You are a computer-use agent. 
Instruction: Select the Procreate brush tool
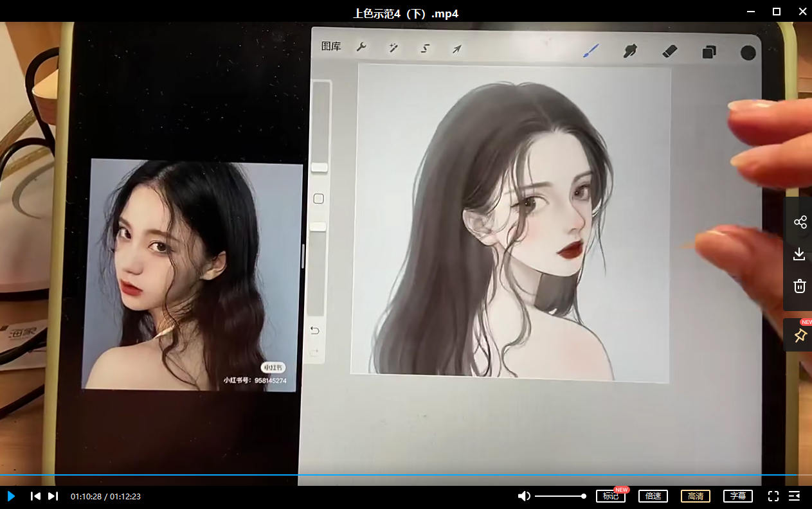591,51
